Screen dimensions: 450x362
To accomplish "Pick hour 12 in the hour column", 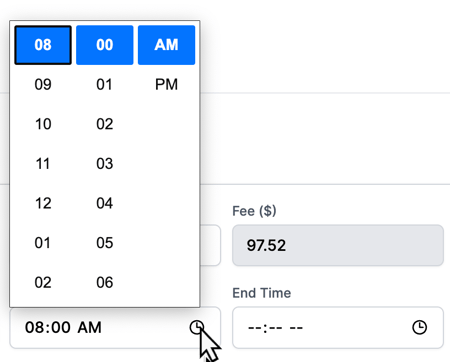I will 43,203.
